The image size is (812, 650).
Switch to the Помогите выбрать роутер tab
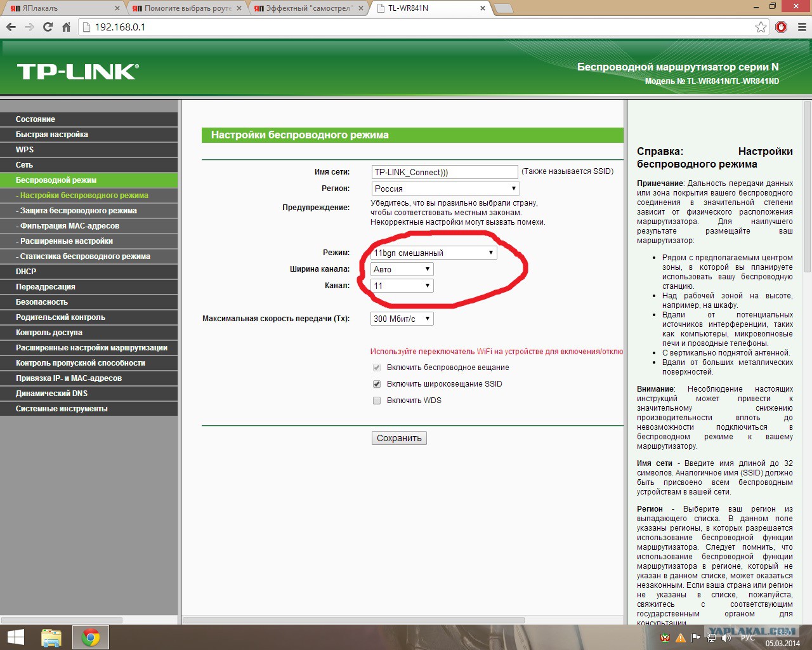[188, 8]
